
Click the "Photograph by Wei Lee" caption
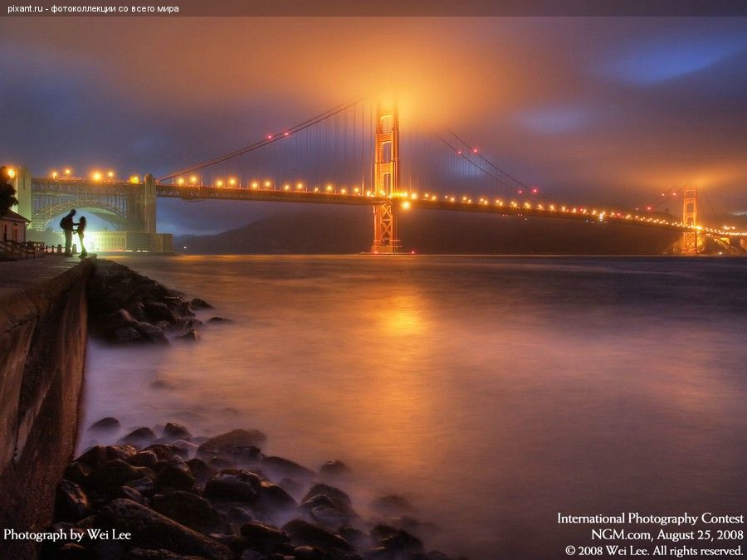(x=67, y=535)
